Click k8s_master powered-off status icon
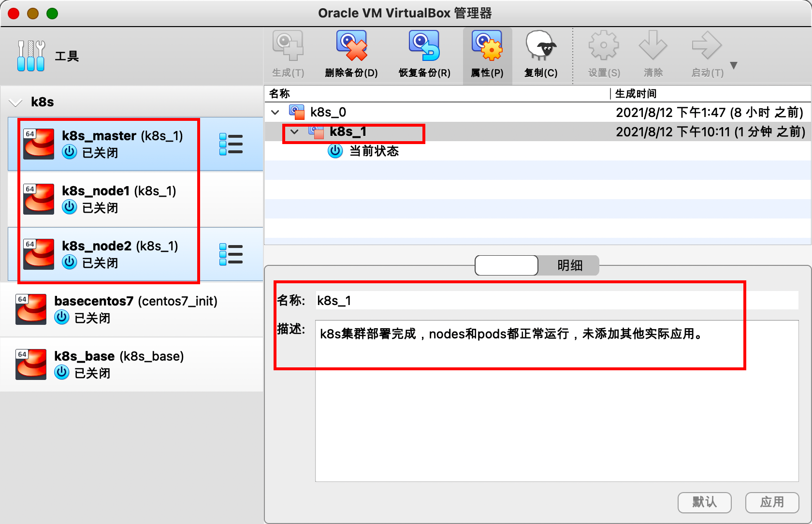Screen dimensions: 812x524 point(70,152)
